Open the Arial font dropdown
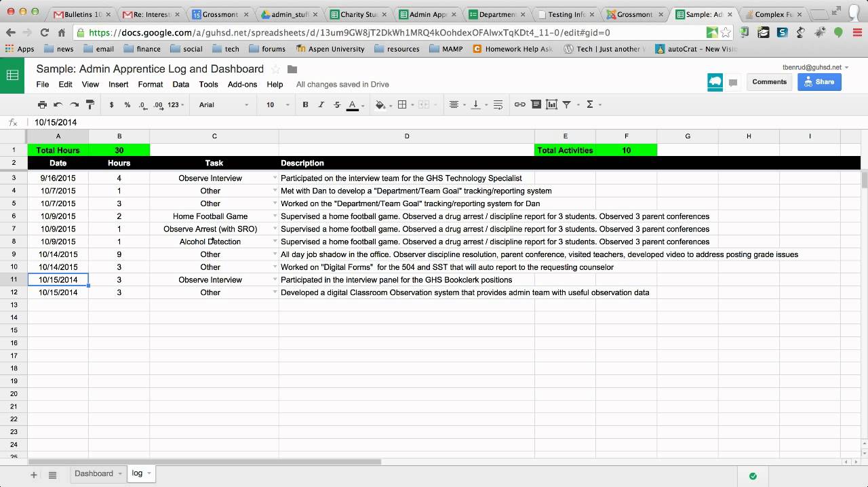 (x=224, y=104)
